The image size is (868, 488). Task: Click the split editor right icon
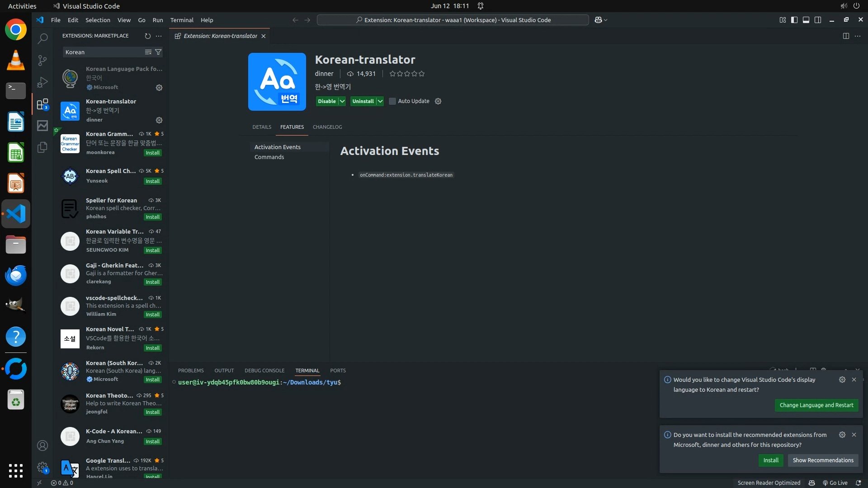pos(846,36)
